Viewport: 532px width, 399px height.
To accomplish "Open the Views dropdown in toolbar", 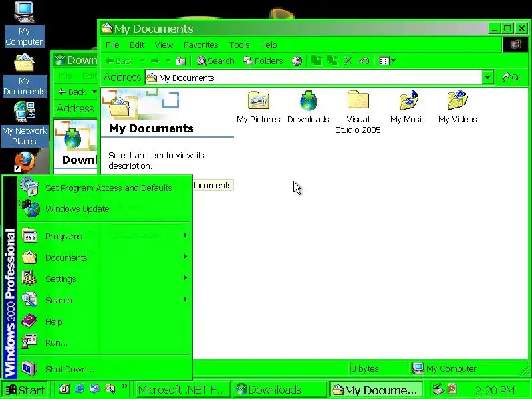I will [387, 61].
